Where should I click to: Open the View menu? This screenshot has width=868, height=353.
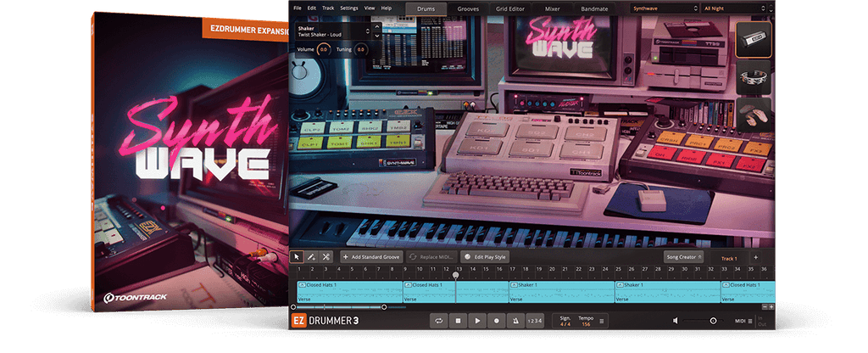[x=370, y=8]
